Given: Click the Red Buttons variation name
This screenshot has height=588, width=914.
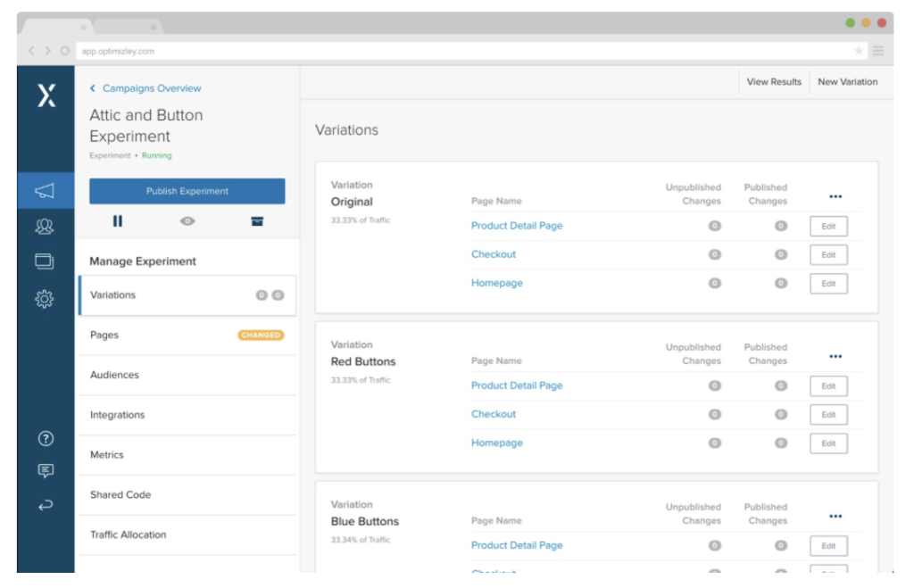Looking at the screenshot, I should 363,362.
